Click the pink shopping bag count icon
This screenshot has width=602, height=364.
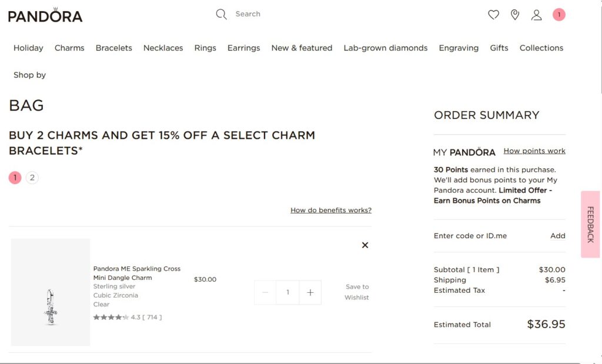pyautogui.click(x=558, y=15)
